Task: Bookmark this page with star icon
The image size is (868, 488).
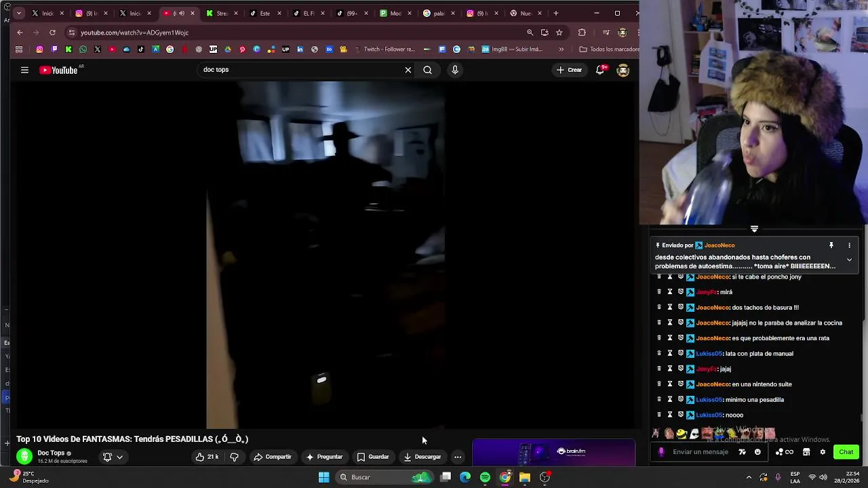Action: (559, 33)
